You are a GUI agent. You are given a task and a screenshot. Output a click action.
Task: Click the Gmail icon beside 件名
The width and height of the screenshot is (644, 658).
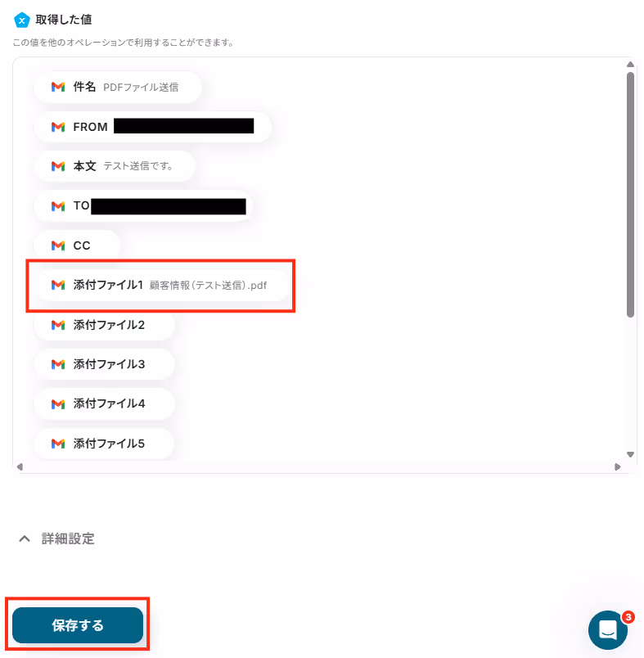coord(58,87)
